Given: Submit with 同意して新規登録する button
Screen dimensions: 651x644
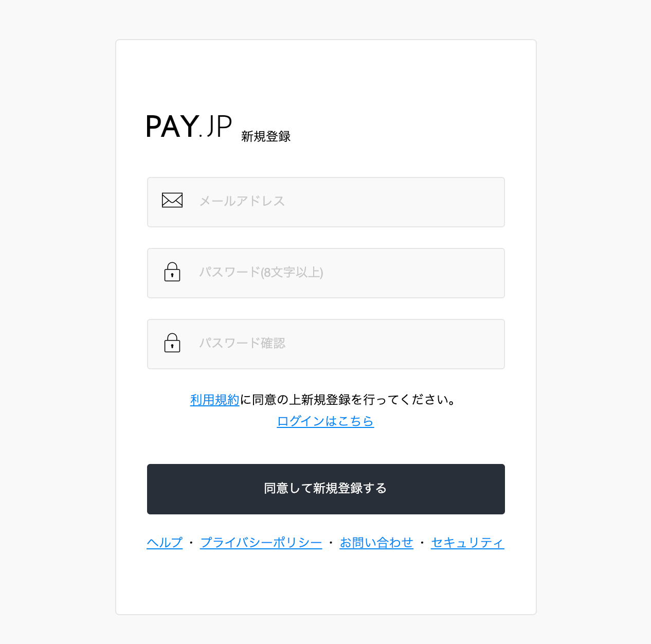Looking at the screenshot, I should [326, 489].
